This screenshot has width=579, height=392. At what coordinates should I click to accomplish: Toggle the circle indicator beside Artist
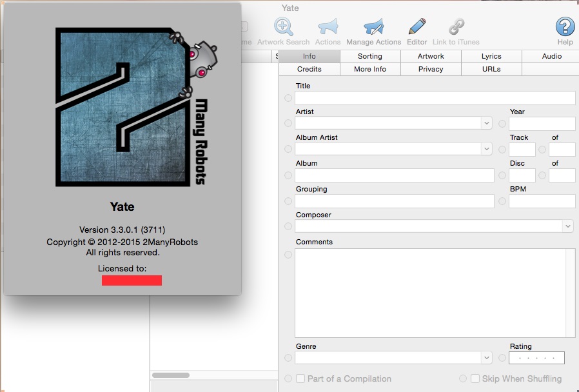288,123
